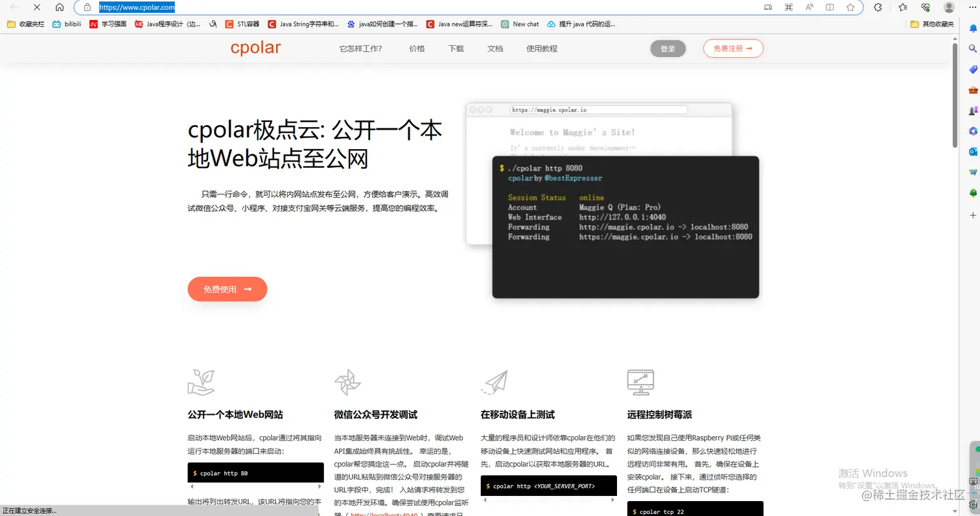Open 它怎样工作? navigation item

click(360, 49)
